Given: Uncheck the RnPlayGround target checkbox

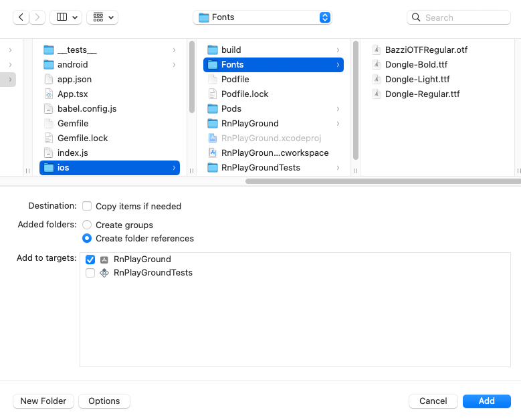Looking at the screenshot, I should point(90,259).
